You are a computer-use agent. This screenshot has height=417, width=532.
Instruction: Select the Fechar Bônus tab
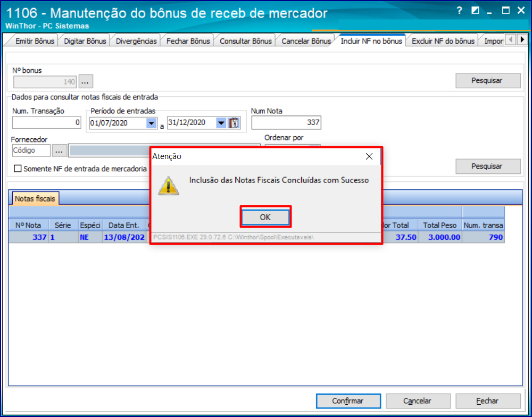pos(188,41)
